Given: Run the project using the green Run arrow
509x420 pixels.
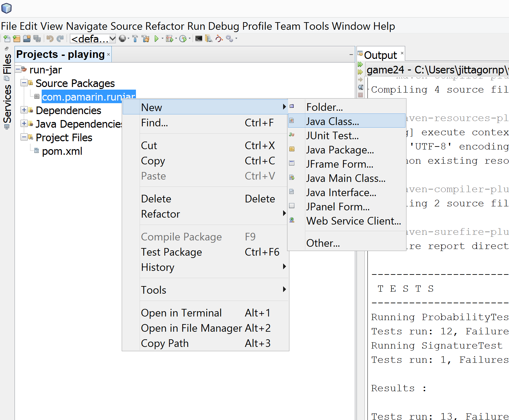Looking at the screenshot, I should coord(157,39).
